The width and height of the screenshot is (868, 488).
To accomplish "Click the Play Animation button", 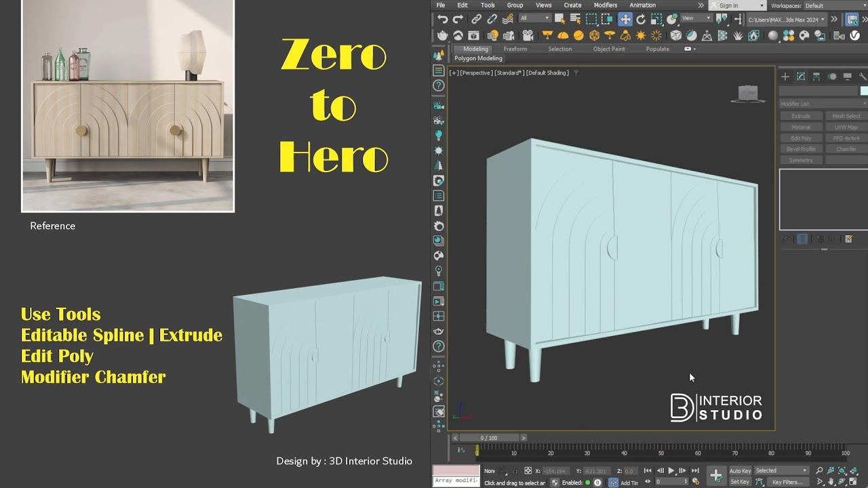I will pyautogui.click(x=671, y=470).
